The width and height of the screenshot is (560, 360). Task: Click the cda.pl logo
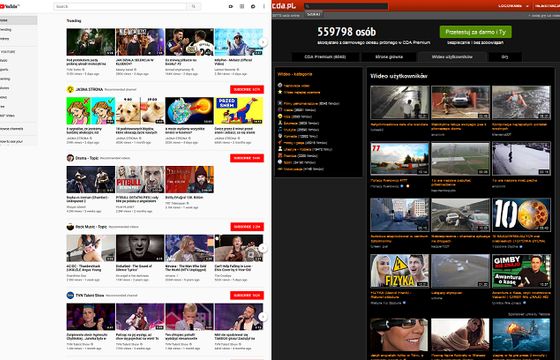click(x=284, y=5)
